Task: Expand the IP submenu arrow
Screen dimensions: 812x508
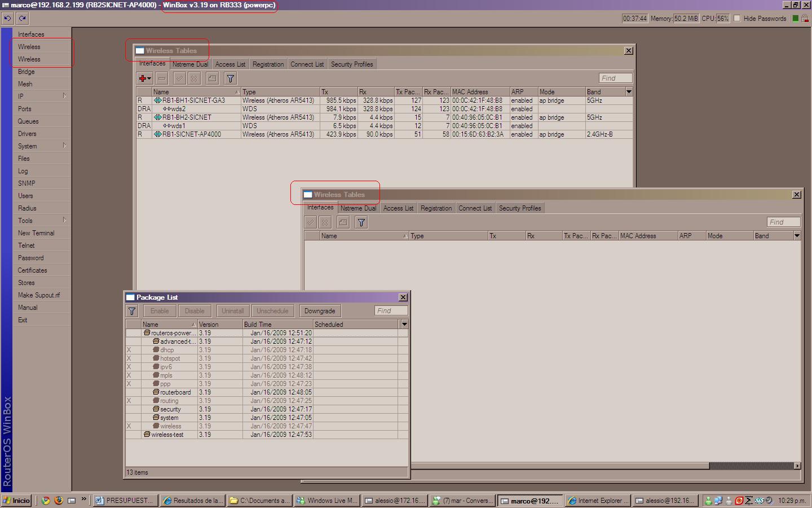Action: 64,96
